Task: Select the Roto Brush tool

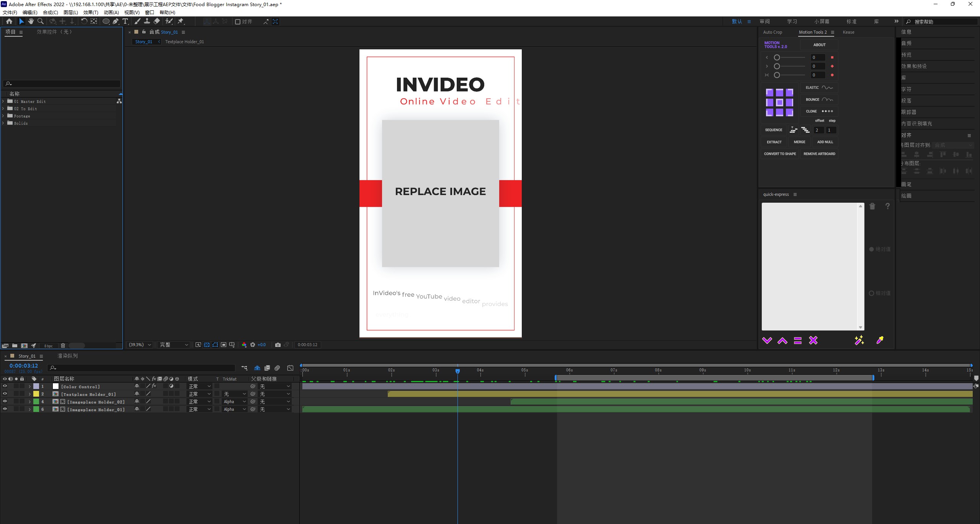Action: (169, 21)
